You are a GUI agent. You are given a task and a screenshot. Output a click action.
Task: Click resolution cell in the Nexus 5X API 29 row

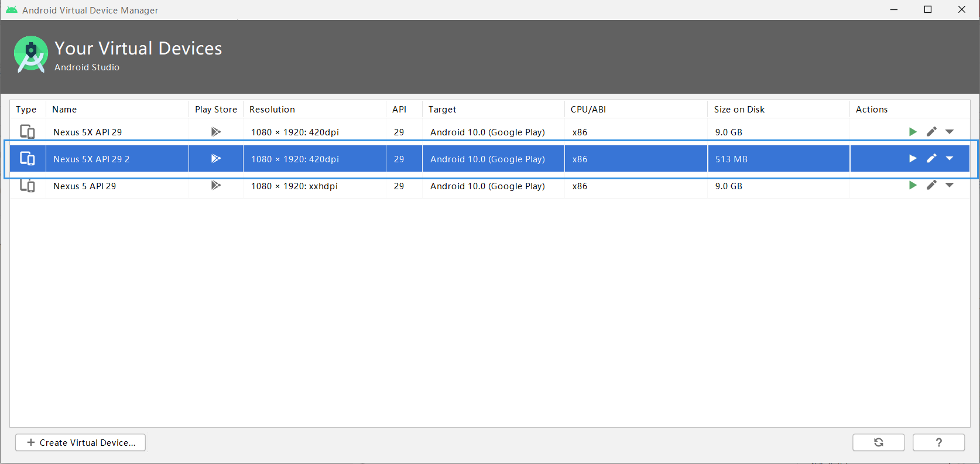pyautogui.click(x=314, y=132)
